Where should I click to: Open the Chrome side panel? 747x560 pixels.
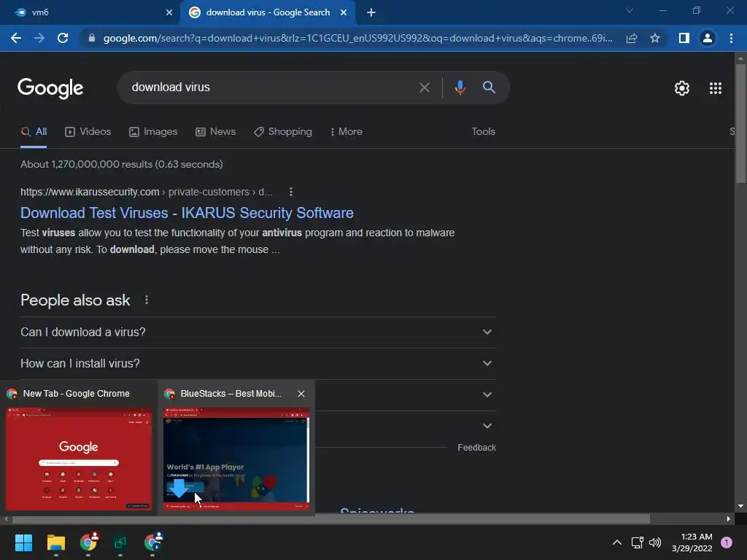[684, 38]
